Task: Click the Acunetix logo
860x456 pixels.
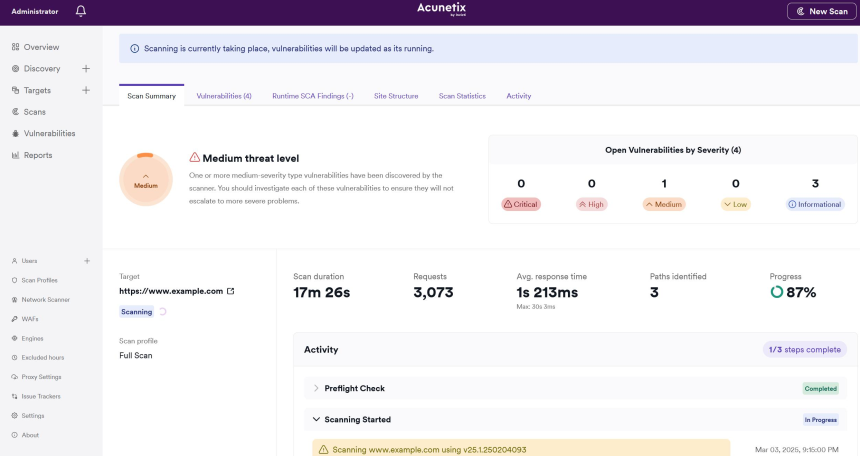Action: tap(442, 9)
